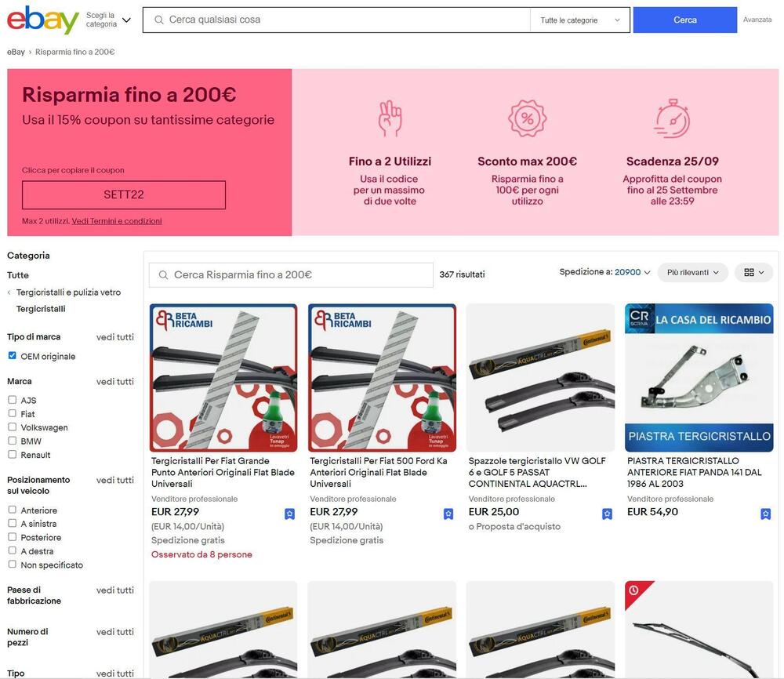Save the VW Golf Continental wiper listing
Screen dimensions: 784x679
coord(607,514)
